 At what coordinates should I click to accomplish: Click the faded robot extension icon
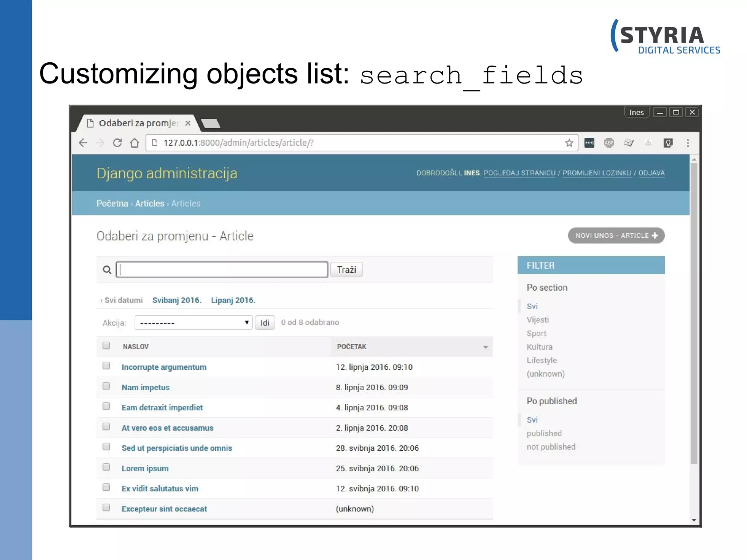(x=648, y=143)
